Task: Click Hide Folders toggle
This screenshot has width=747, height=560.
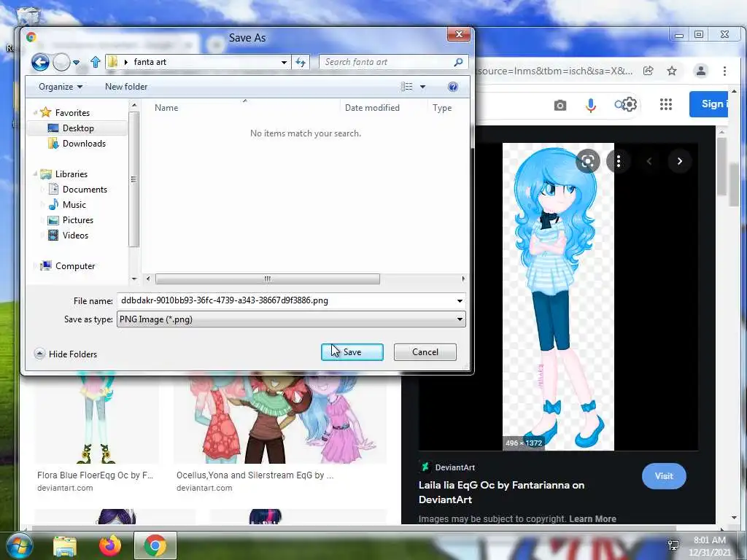Action: coord(66,354)
